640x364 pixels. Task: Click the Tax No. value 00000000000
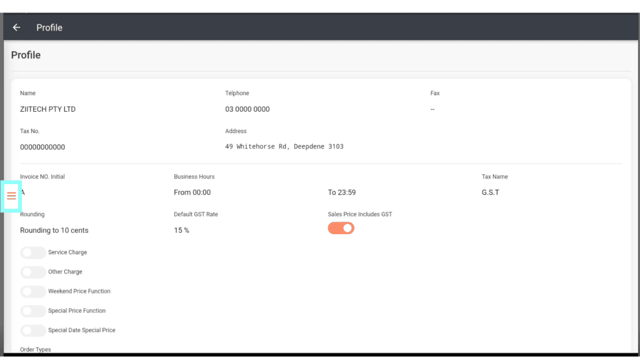tap(42, 147)
